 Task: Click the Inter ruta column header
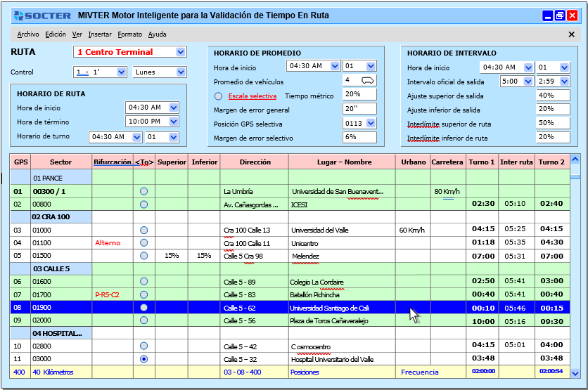(x=516, y=162)
